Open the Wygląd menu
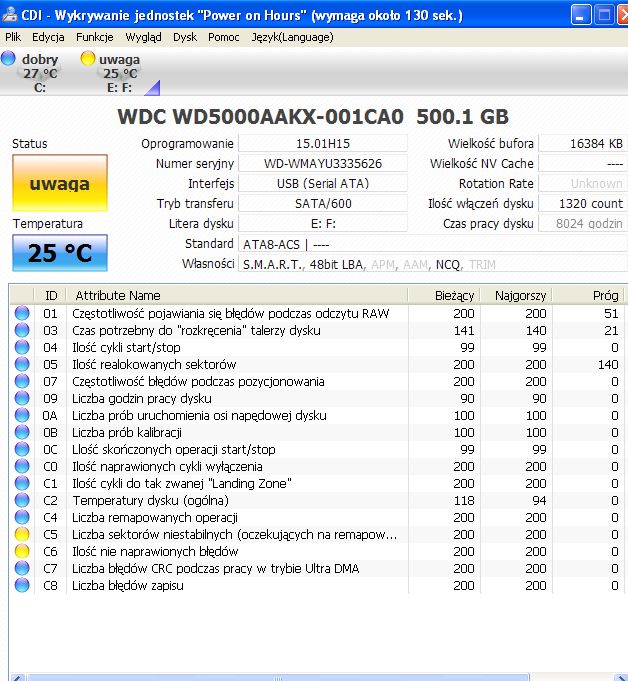The height and width of the screenshot is (681, 628). (143, 37)
